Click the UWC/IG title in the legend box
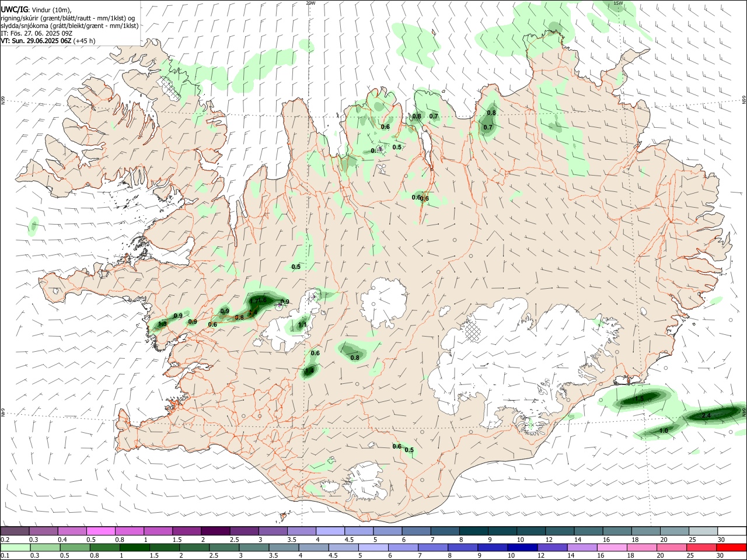Viewport: 747px width, 560px height. [14, 9]
